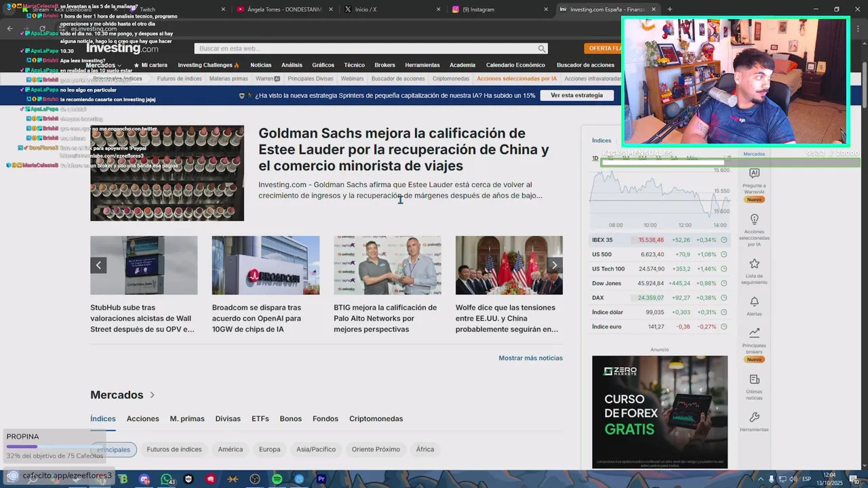Open Herramientas top menu

422,65
